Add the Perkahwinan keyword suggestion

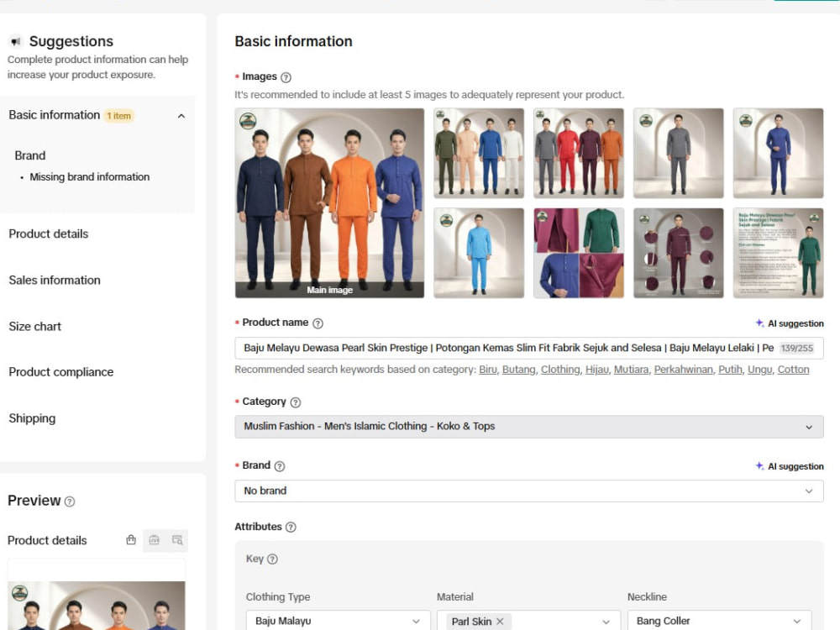tap(683, 370)
